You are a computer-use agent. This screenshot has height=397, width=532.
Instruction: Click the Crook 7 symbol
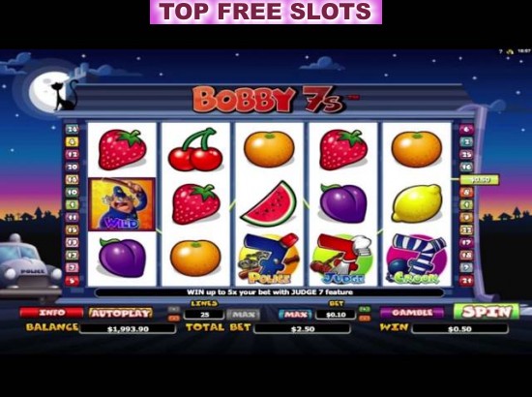(x=417, y=259)
